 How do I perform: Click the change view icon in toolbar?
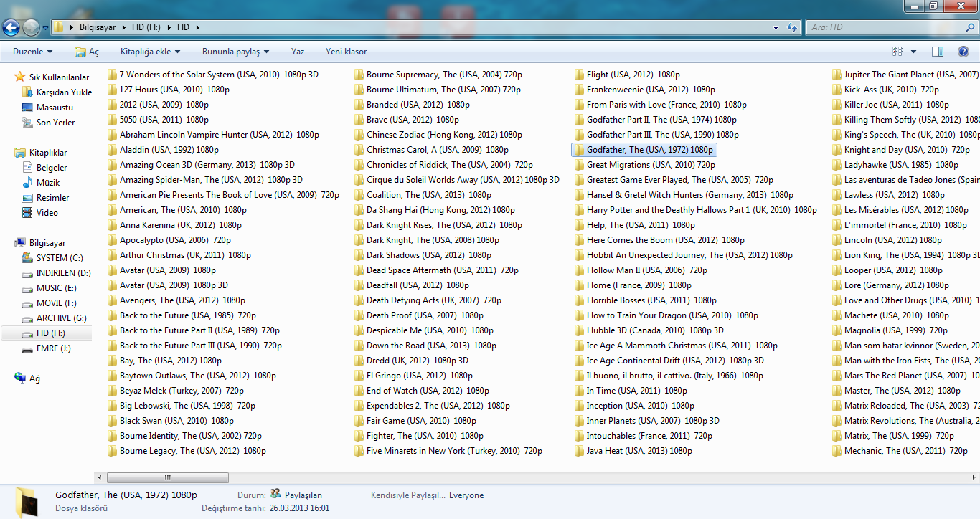point(897,52)
